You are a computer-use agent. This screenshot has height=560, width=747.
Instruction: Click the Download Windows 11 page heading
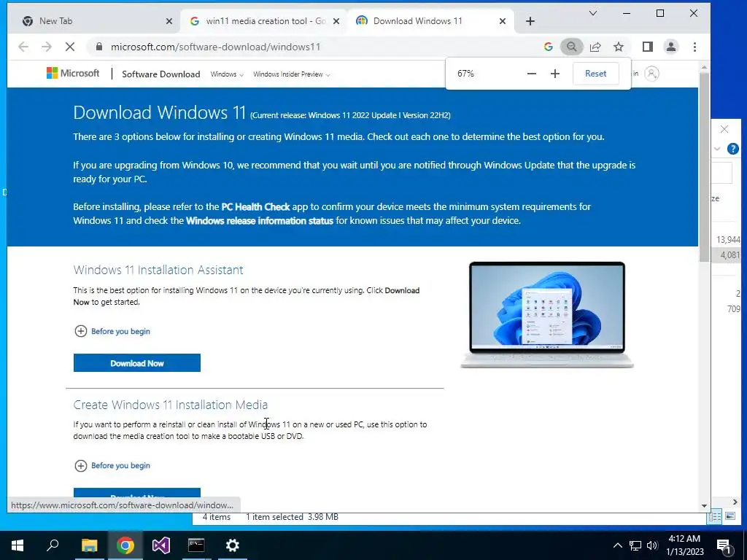[159, 112]
